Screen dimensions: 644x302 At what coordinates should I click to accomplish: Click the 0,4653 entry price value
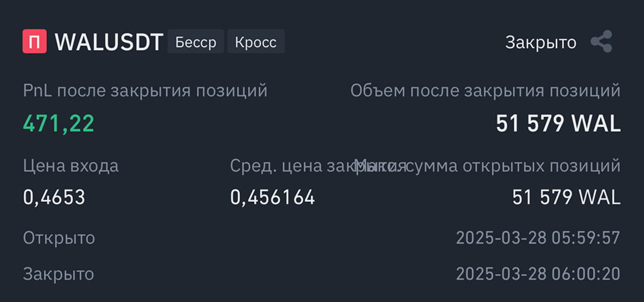(54, 197)
